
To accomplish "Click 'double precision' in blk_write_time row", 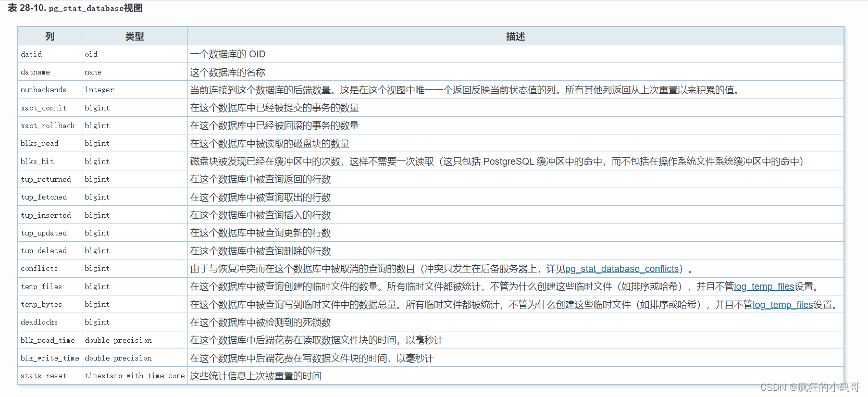I will (x=134, y=358).
